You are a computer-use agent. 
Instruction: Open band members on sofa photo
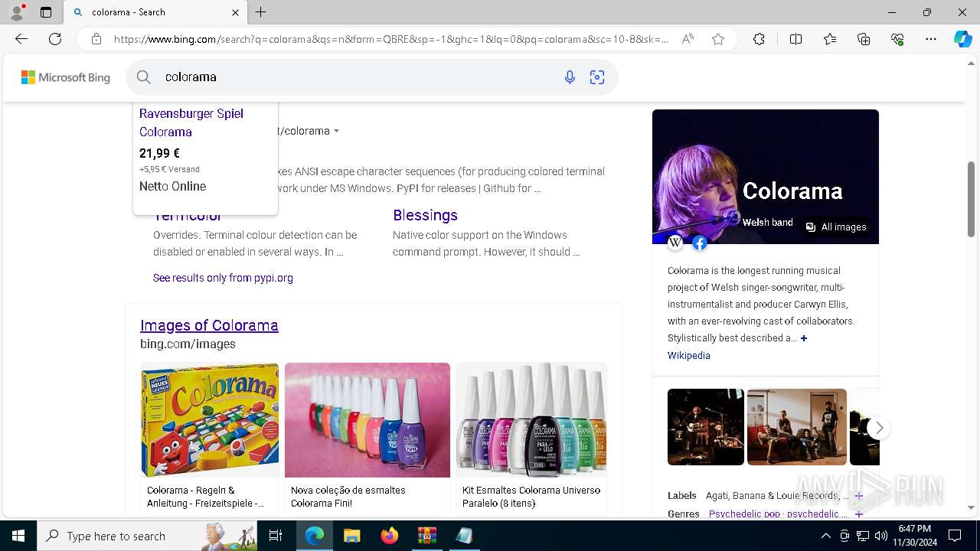coord(797,427)
